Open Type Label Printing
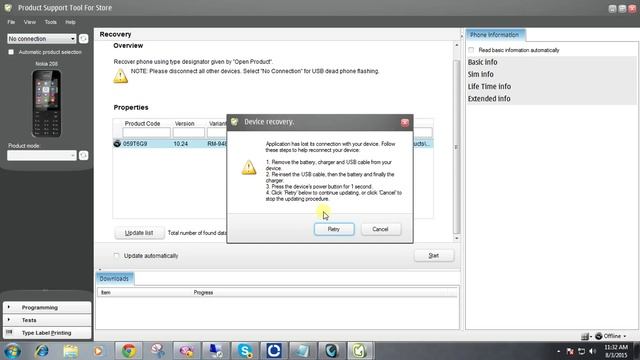Viewport: 640px width, 360px height. [47, 333]
